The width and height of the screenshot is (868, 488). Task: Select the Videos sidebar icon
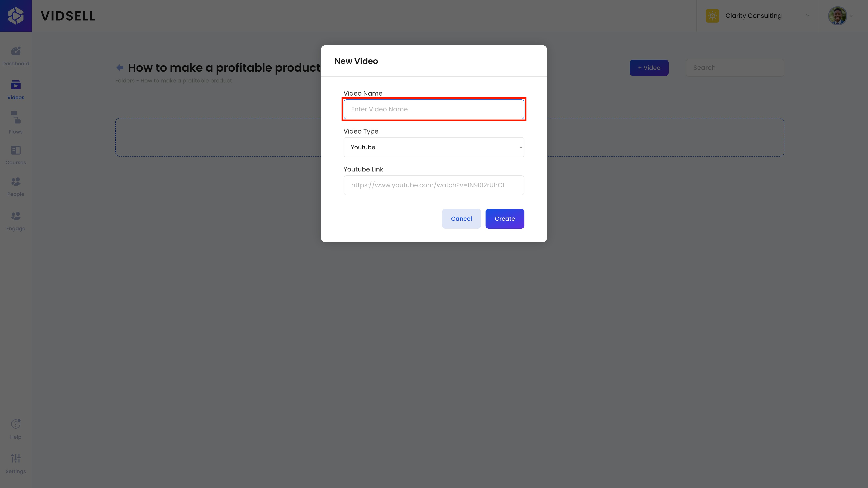[16, 85]
